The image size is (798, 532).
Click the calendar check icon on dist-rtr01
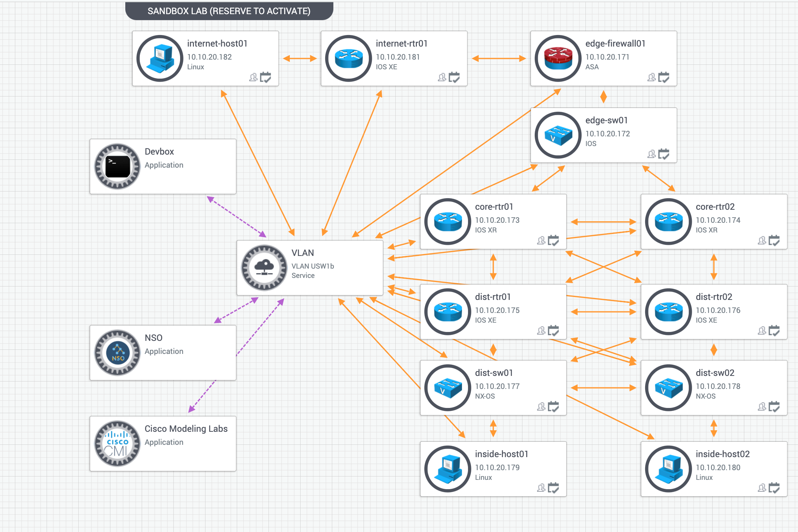553,331
